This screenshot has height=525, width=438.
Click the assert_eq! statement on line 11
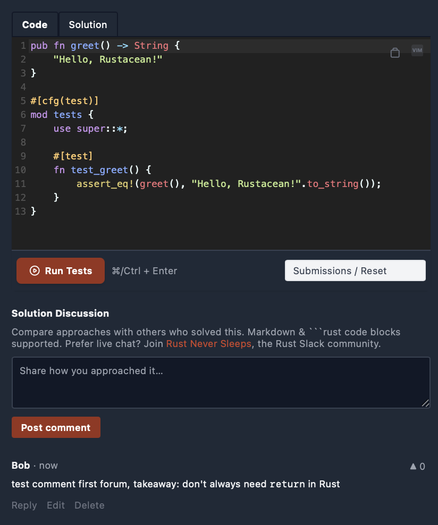pos(229,184)
